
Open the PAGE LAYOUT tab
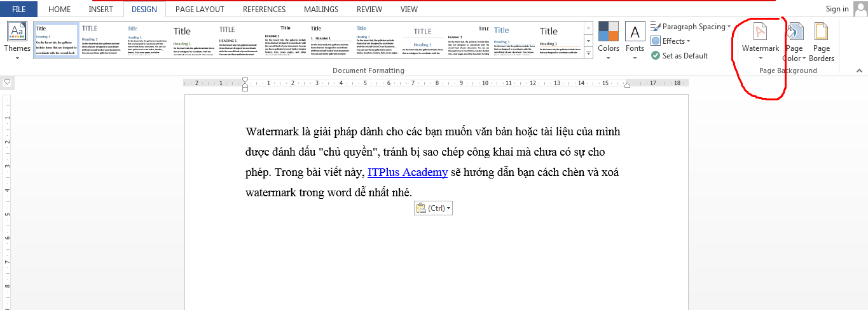click(x=200, y=9)
